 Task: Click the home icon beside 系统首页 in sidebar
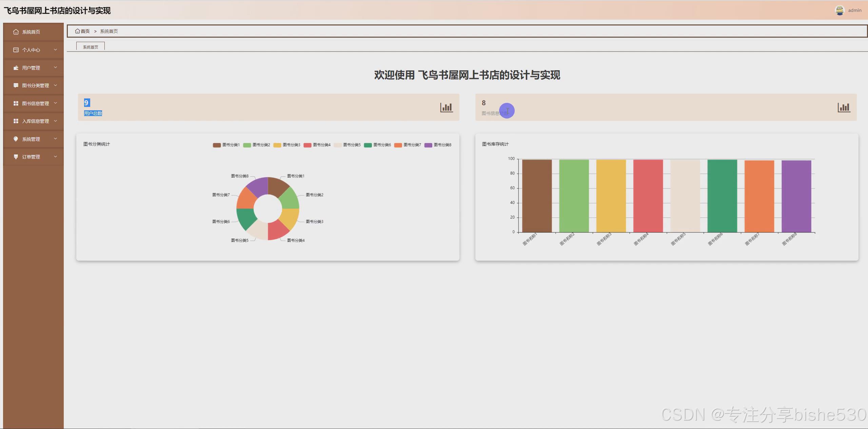[x=16, y=32]
